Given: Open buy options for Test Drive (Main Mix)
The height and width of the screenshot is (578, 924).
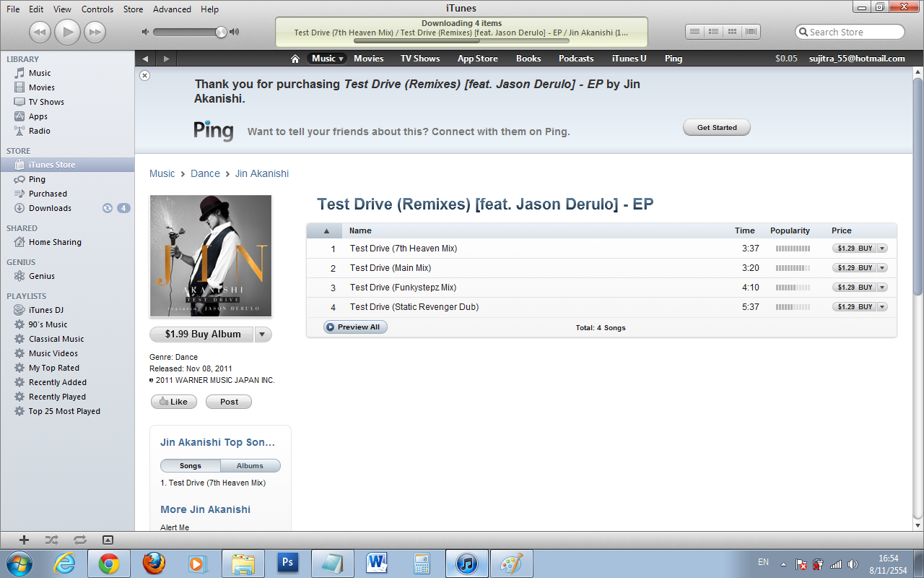Looking at the screenshot, I should coord(882,268).
